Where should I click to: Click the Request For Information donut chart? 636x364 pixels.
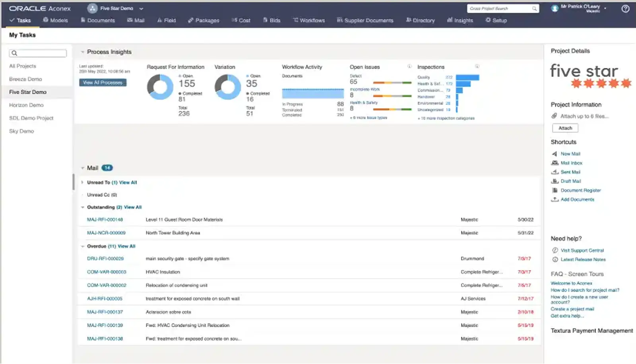(160, 87)
